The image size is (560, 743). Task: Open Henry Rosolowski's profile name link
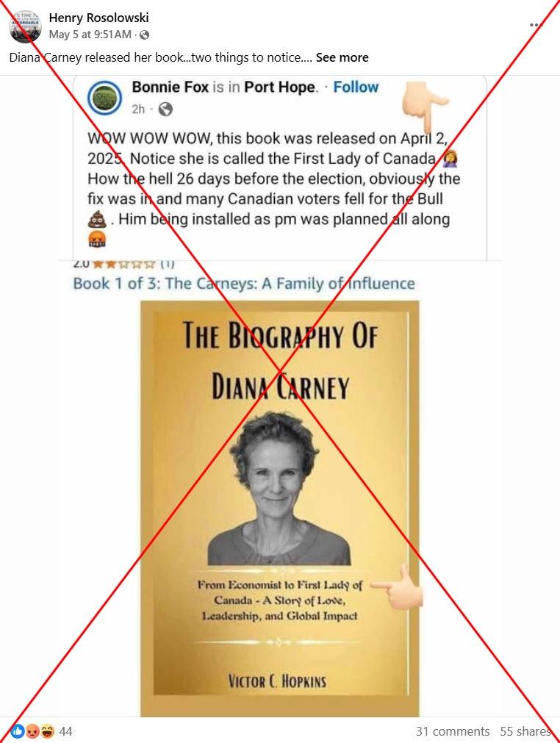point(99,18)
